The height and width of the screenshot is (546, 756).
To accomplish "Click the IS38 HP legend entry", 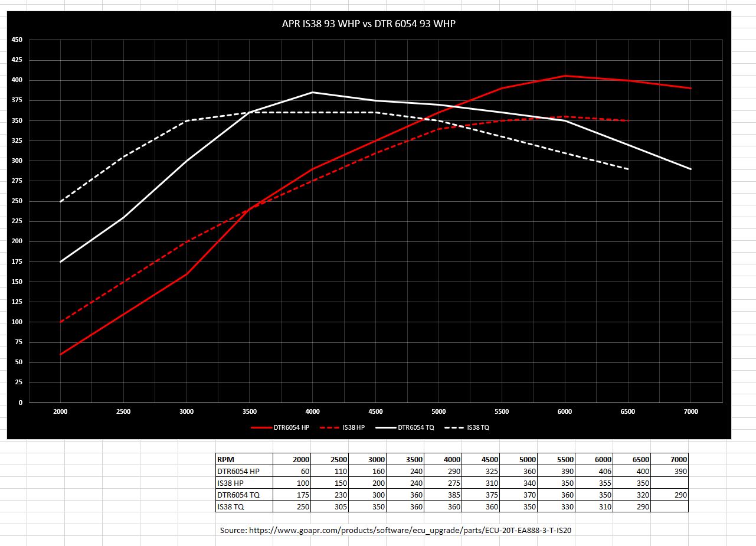I will point(342,427).
